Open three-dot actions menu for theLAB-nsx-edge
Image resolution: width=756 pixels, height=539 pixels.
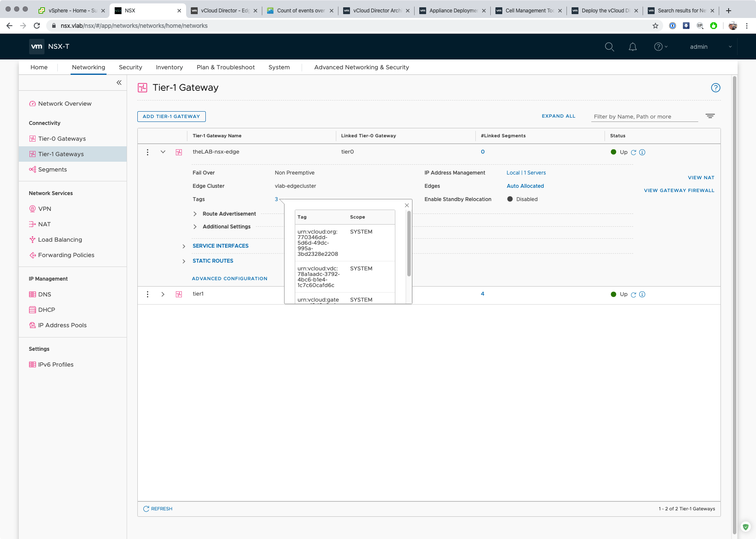148,152
